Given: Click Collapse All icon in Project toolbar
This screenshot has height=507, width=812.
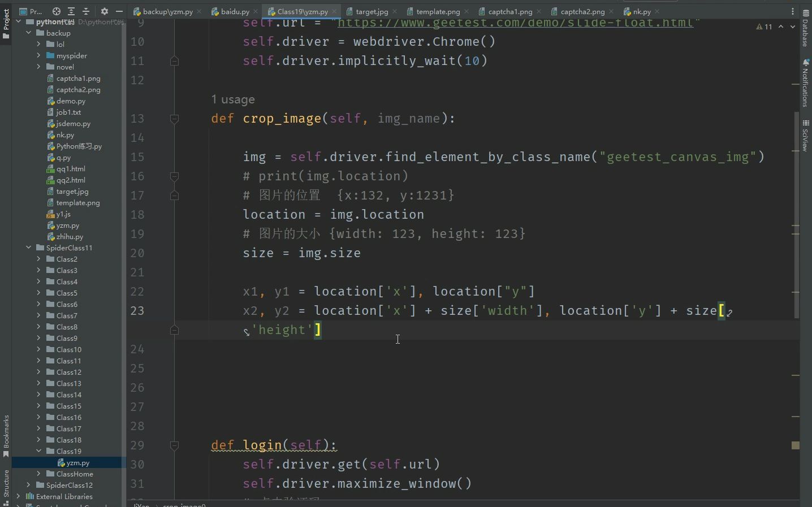Looking at the screenshot, I should (x=86, y=11).
